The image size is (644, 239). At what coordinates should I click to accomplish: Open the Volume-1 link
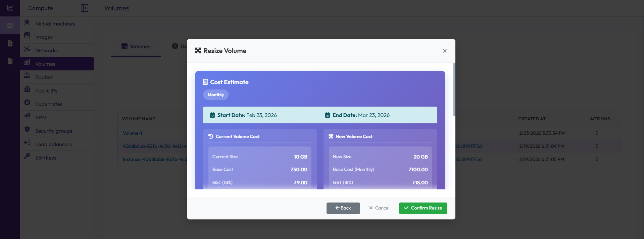[133, 133]
